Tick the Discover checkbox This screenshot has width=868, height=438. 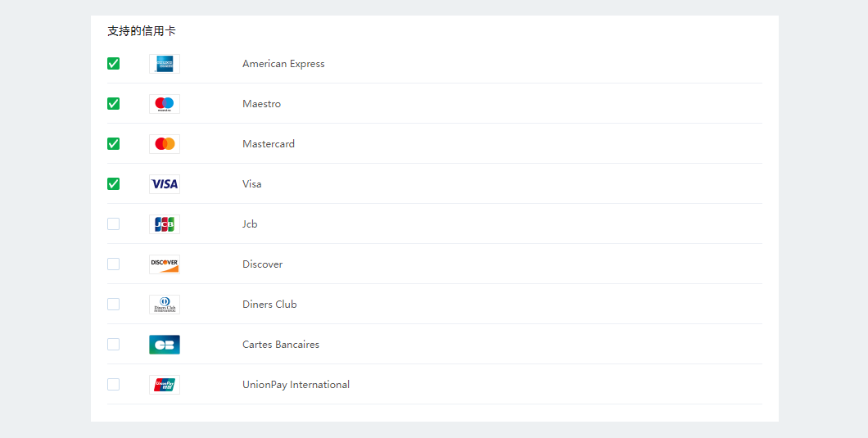114,264
